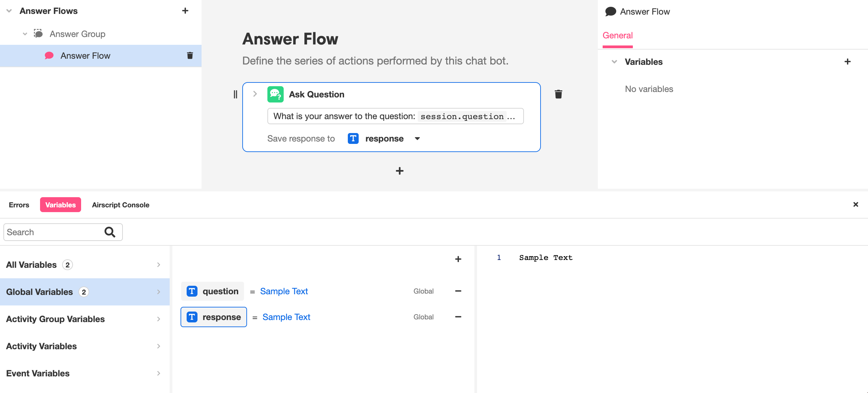Open the Save response to dropdown
Viewport: 868px width, 393px height.
[x=417, y=138]
